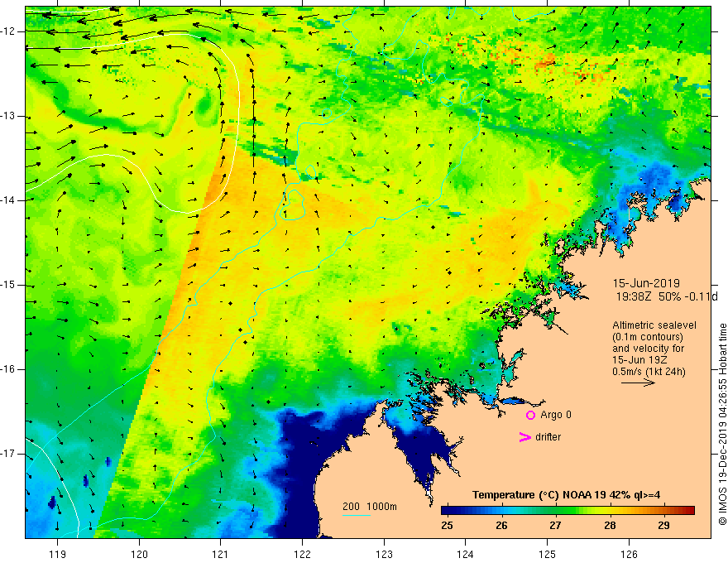Click latitude axis label '-16'
728x563 pixels.
9,370
